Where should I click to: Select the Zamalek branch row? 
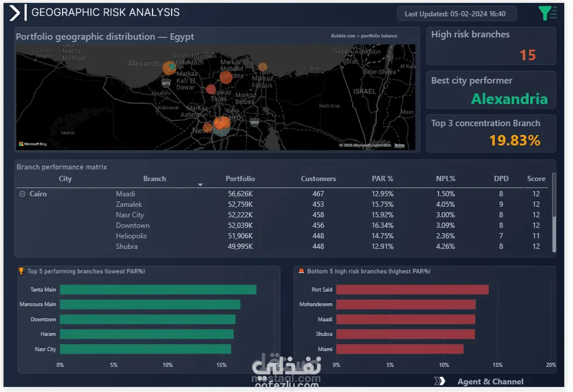282,204
